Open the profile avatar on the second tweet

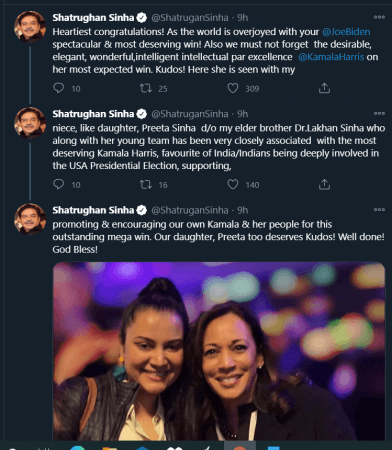[30, 123]
